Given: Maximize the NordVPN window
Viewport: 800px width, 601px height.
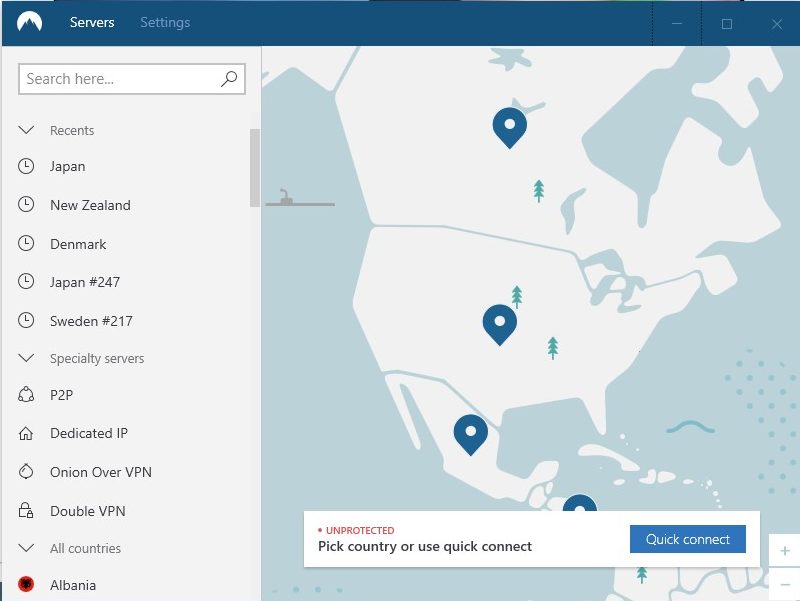Looking at the screenshot, I should pyautogui.click(x=727, y=23).
